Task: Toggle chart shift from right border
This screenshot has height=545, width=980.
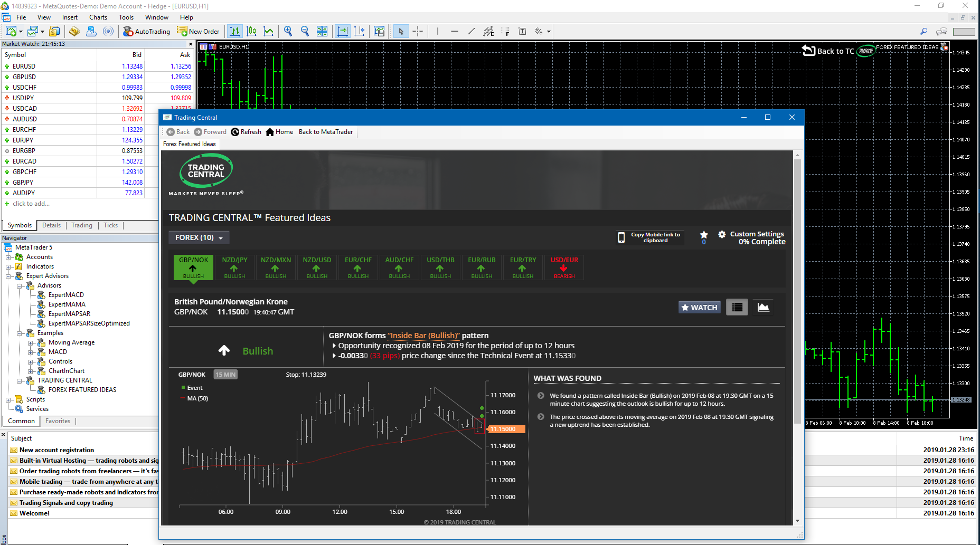Action: [x=360, y=32]
